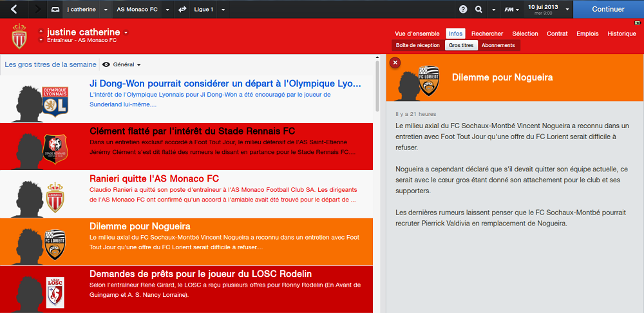The image size is (644, 313).
Task: Expand the Ligue 1 dropdown arrow
Action: pyautogui.click(x=223, y=10)
